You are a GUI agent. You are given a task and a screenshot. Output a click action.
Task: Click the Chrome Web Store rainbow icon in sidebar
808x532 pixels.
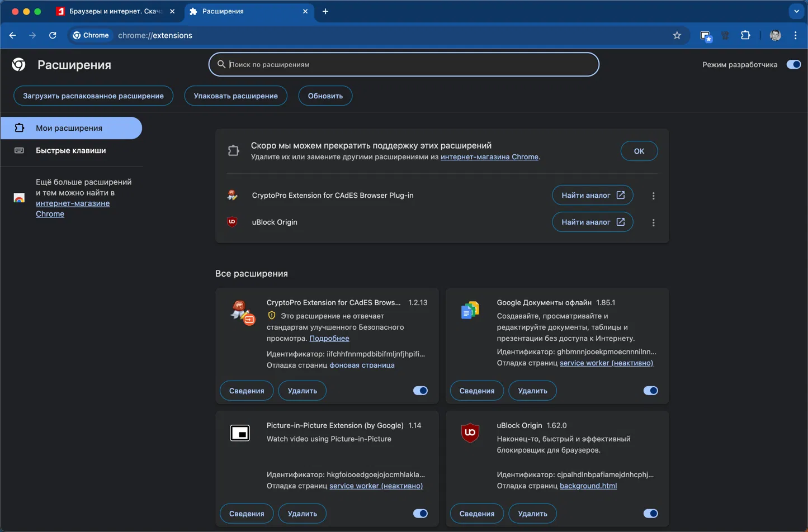(19, 198)
